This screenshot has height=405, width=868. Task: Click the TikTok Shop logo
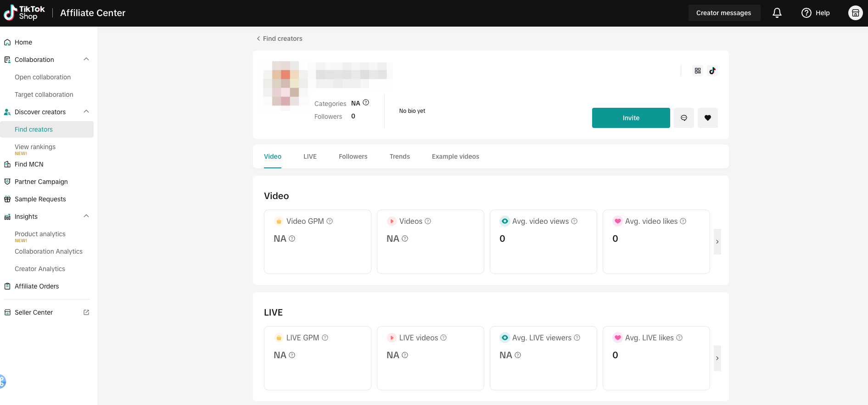coord(24,13)
